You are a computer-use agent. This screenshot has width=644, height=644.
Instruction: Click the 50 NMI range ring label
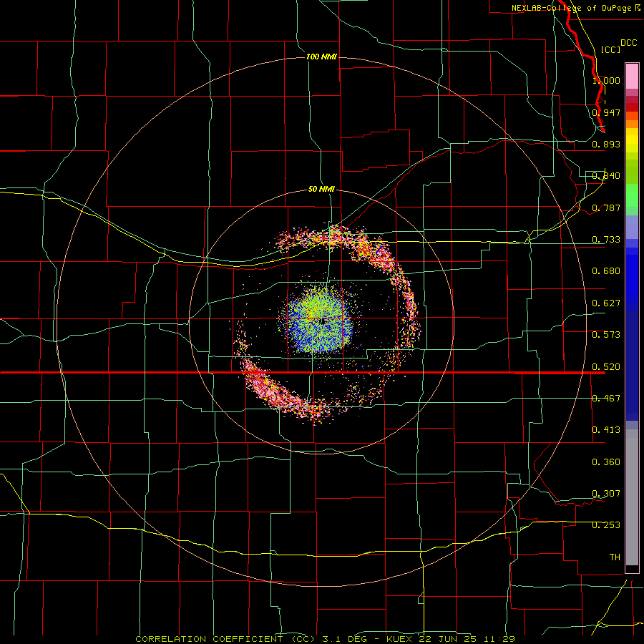[x=321, y=189]
